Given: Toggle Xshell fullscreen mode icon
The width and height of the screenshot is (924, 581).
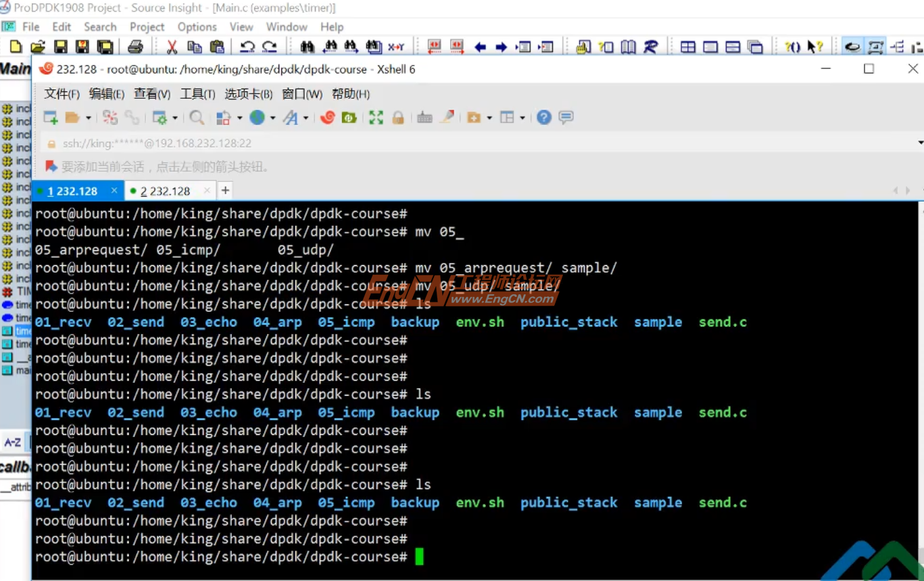Looking at the screenshot, I should 376,118.
